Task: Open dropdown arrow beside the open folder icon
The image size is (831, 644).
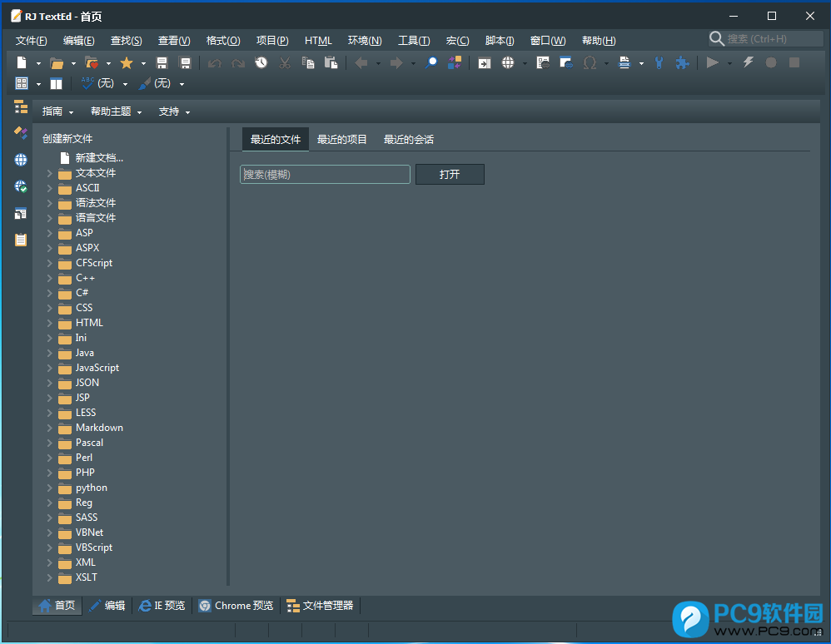Action: pos(73,63)
